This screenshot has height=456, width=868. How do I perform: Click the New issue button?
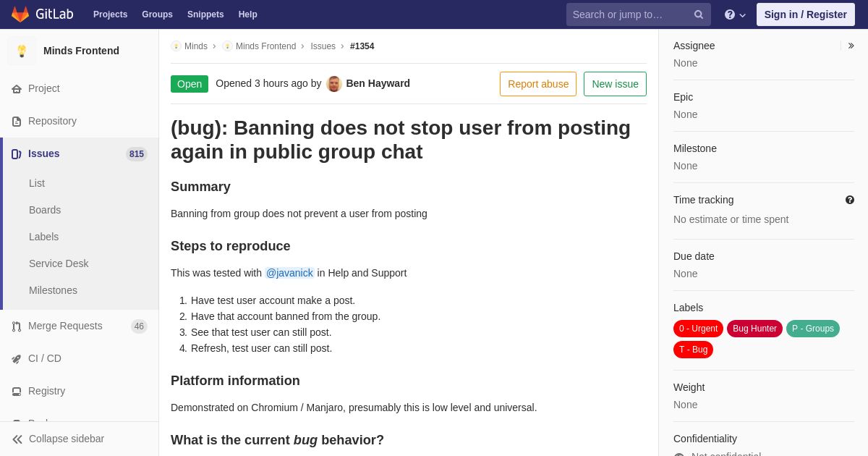[615, 84]
